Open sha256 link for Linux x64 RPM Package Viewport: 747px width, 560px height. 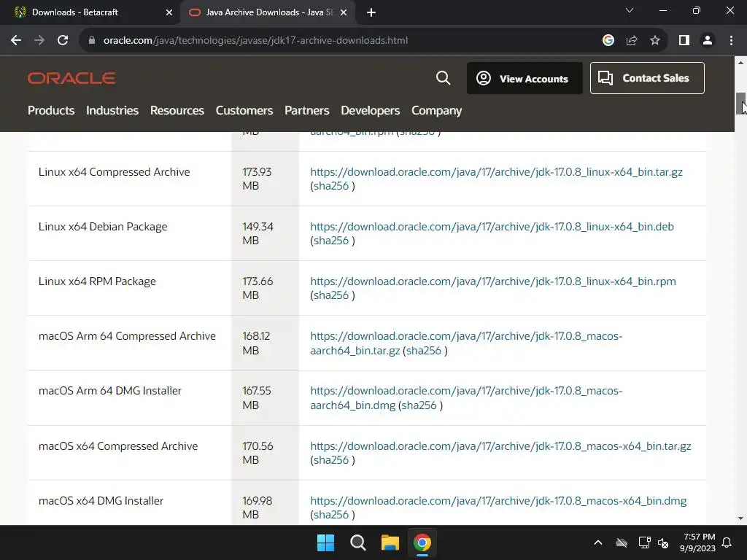(x=331, y=296)
